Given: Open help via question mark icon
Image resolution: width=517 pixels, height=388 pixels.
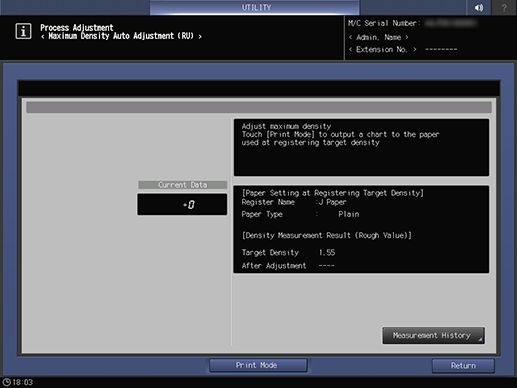Looking at the screenshot, I should tap(504, 7).
